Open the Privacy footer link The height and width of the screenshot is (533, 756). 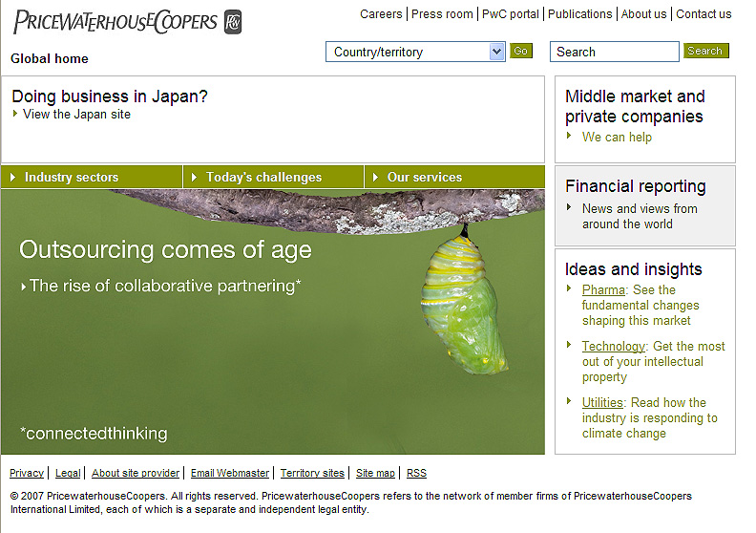click(x=27, y=473)
